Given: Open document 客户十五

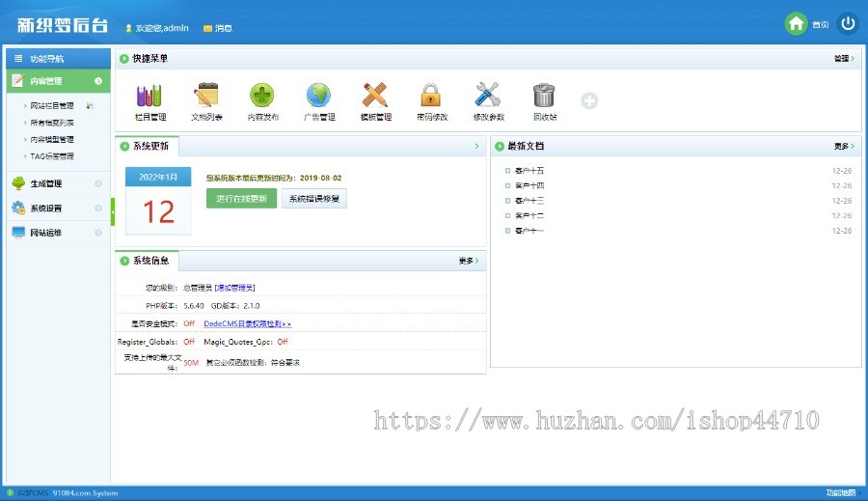Looking at the screenshot, I should click(x=529, y=171).
